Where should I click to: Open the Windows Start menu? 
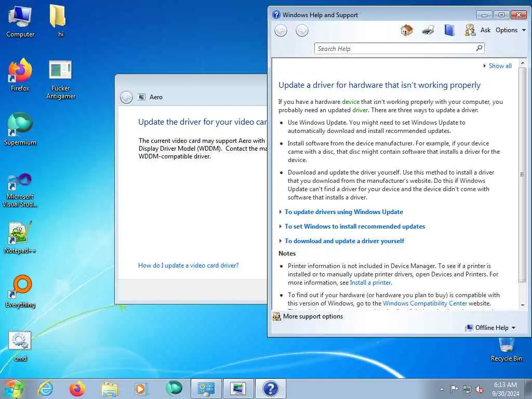[14, 389]
